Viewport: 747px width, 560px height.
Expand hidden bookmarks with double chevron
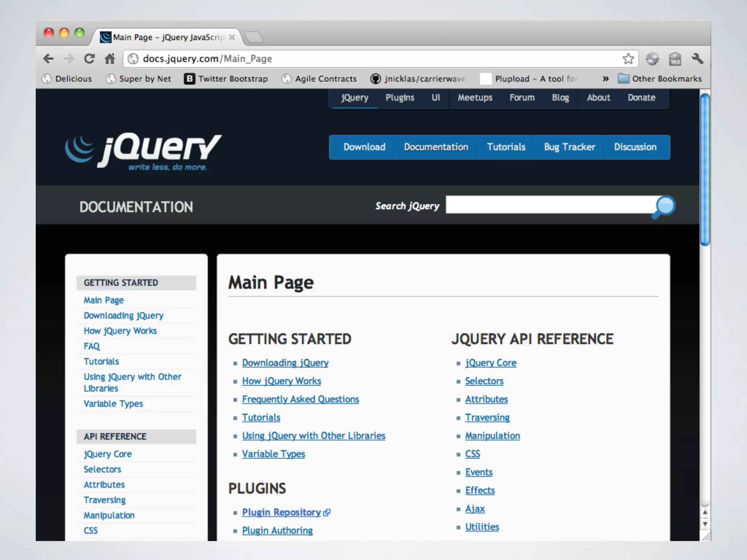click(605, 79)
